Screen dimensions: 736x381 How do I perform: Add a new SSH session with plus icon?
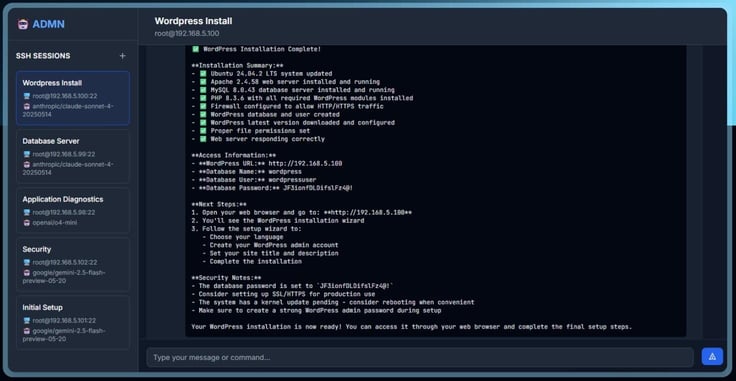(x=123, y=56)
